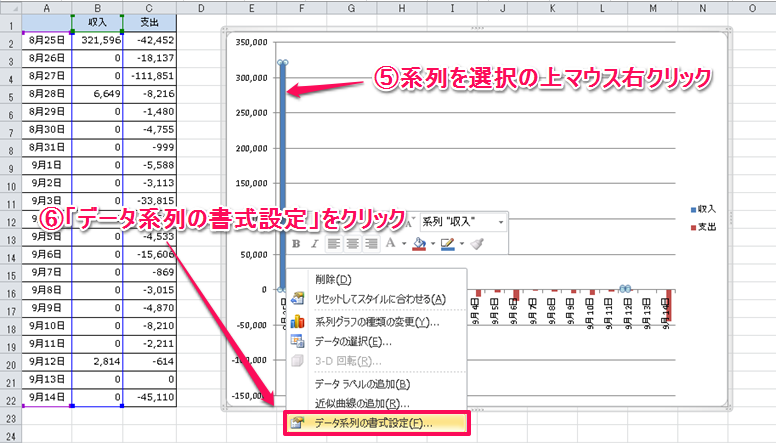Viewport: 776px width, 443px height.
Task: Click リセットしてスタイルに合わせる menu entry
Action: pyautogui.click(x=380, y=299)
